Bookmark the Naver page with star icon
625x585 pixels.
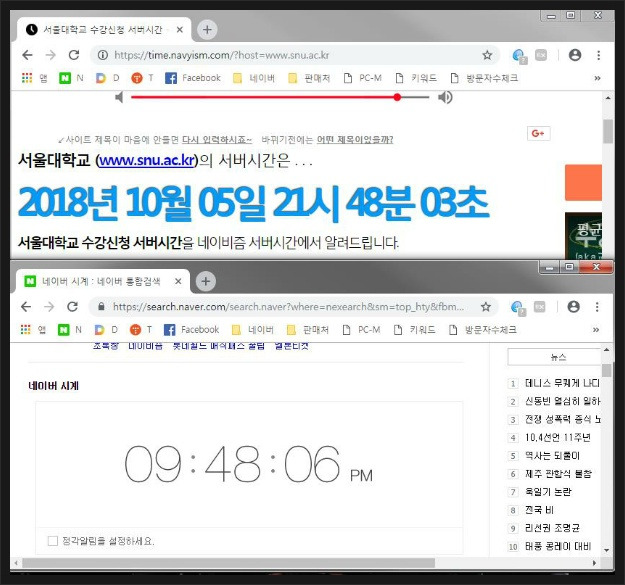485,306
